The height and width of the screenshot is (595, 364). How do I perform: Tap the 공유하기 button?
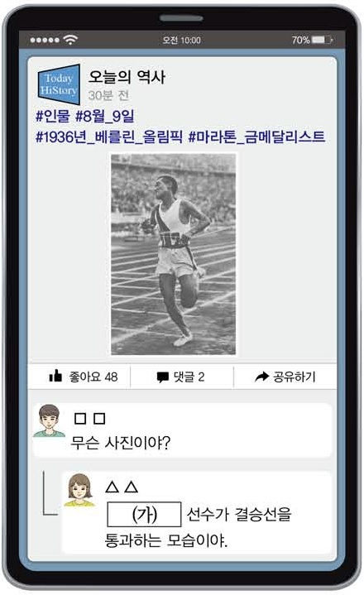click(x=285, y=377)
